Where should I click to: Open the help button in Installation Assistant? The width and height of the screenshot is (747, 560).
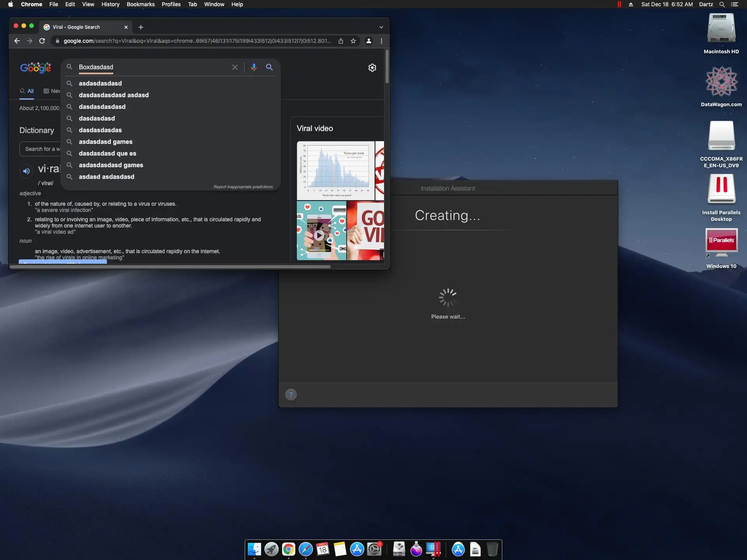point(291,395)
